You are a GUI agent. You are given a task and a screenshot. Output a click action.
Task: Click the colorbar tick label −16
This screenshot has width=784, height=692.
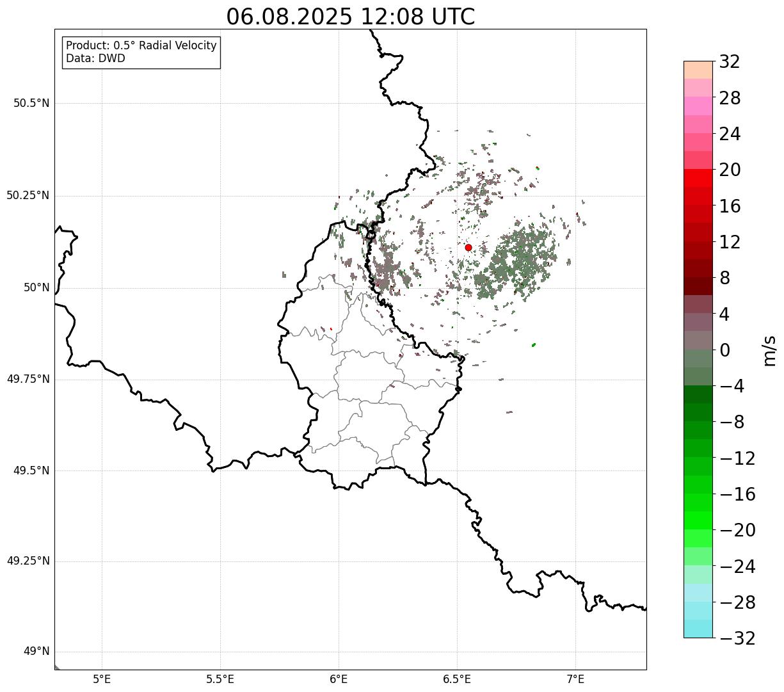tap(737, 494)
